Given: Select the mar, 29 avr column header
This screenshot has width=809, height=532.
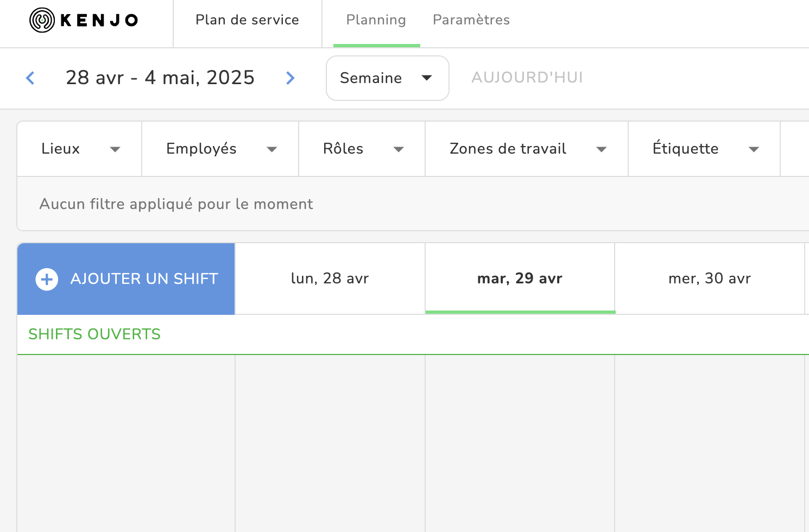Looking at the screenshot, I should (x=520, y=278).
